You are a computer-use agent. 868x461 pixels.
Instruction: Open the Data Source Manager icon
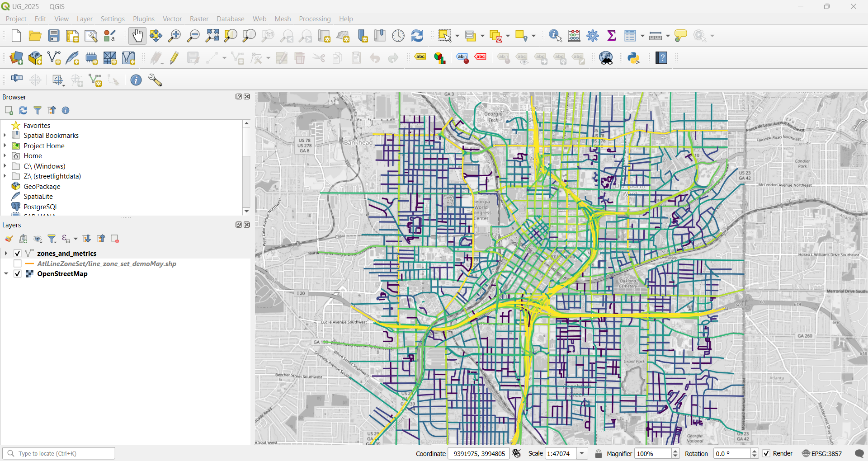tap(16, 58)
